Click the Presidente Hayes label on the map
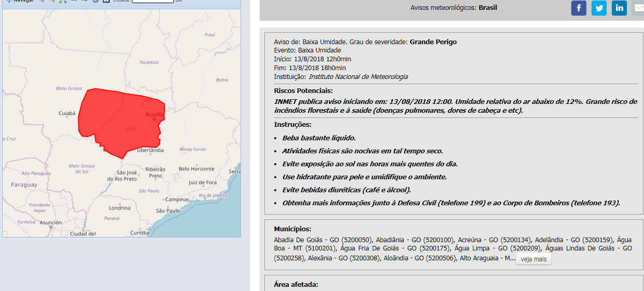This screenshot has width=644, height=291. click(x=39, y=208)
